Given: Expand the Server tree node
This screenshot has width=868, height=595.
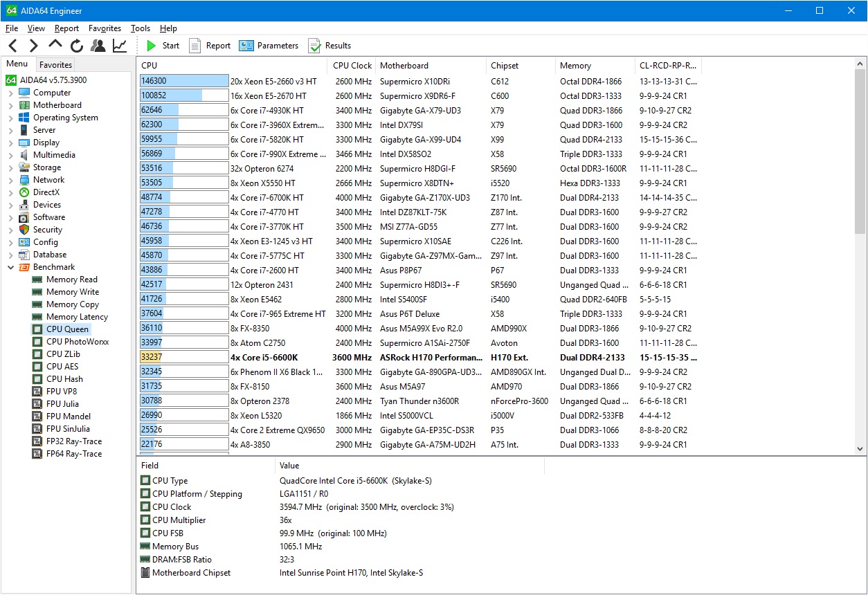Looking at the screenshot, I should 10,130.
